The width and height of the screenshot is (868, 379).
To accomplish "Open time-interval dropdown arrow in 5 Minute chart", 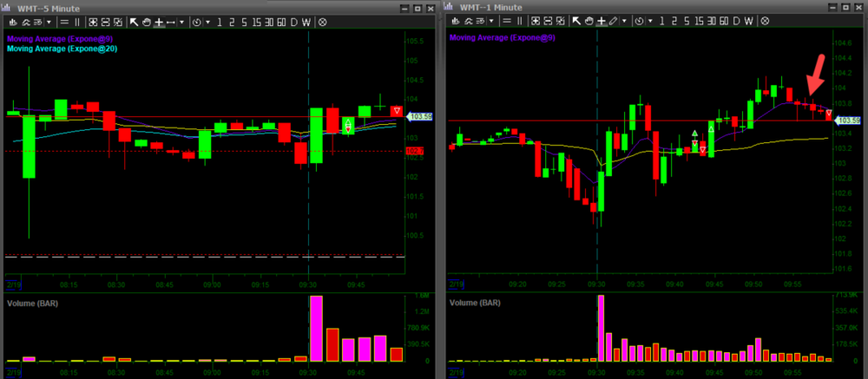I will click(207, 21).
